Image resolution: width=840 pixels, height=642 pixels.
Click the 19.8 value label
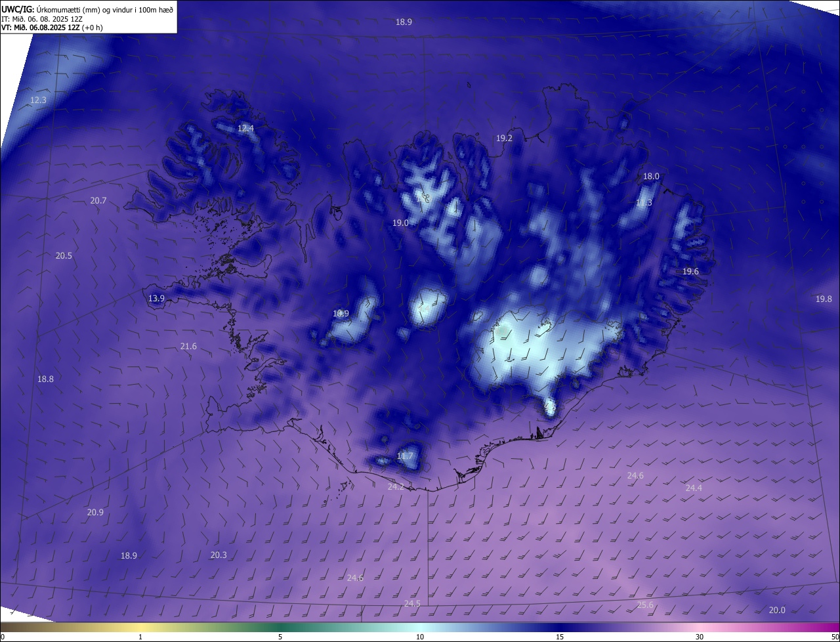(824, 299)
